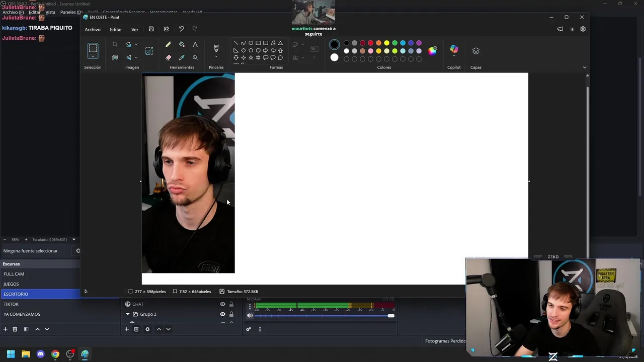
Task: Activate the Magnifier zoom tool
Action: [195, 57]
